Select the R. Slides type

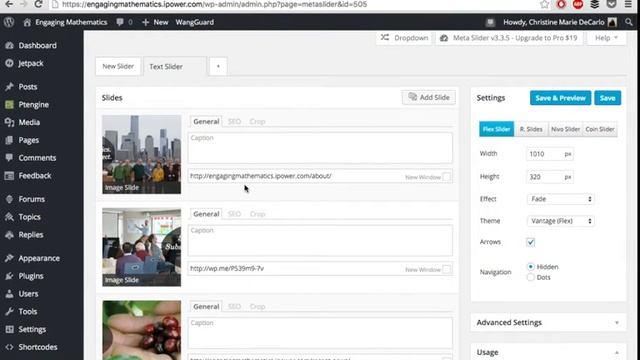click(531, 129)
